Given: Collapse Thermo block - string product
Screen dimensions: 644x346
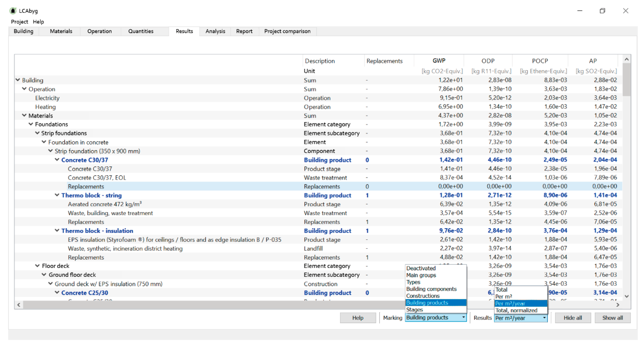Looking at the screenshot, I should coord(57,195).
